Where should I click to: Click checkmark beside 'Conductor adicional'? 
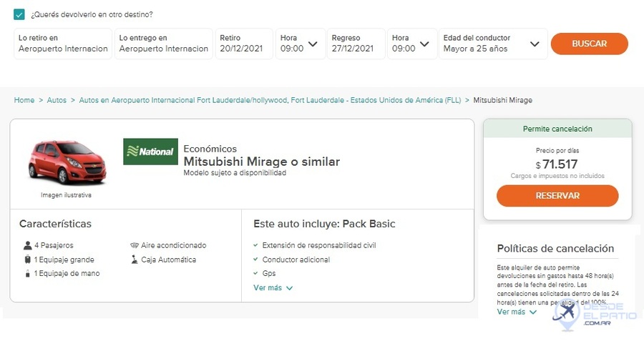255,260
